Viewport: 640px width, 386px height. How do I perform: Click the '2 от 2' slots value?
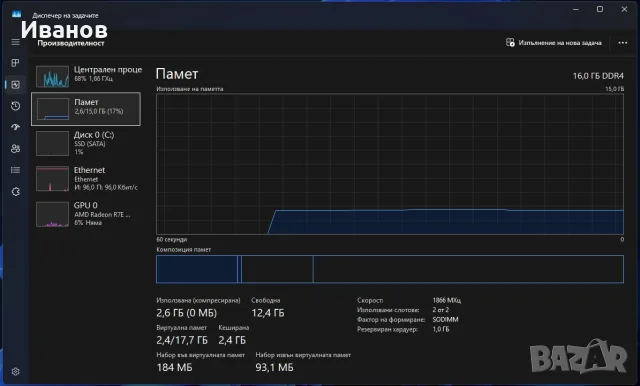pyautogui.click(x=440, y=310)
